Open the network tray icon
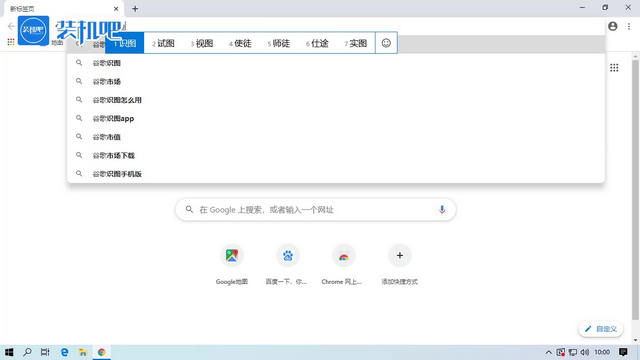The image size is (640, 360). point(573,352)
